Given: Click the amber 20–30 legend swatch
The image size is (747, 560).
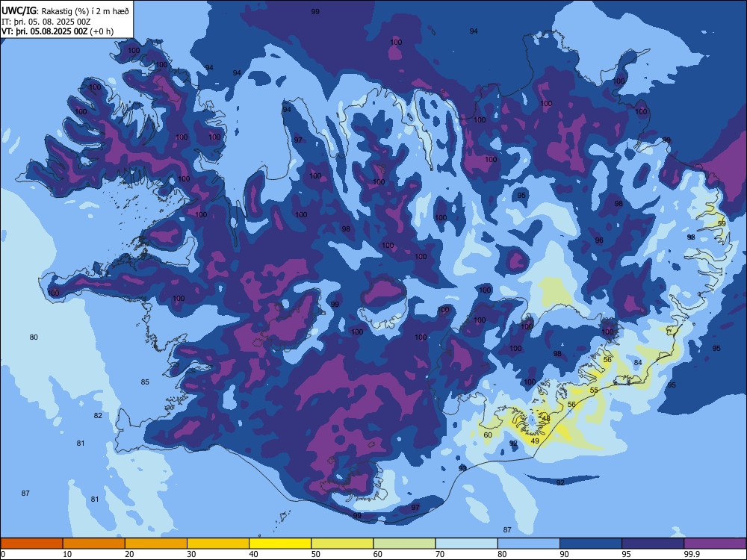Looking at the screenshot, I should click(x=156, y=544).
